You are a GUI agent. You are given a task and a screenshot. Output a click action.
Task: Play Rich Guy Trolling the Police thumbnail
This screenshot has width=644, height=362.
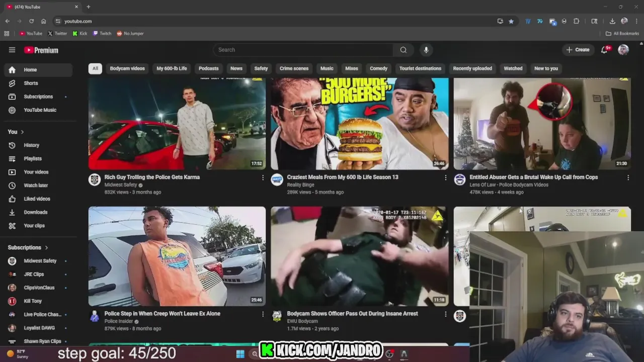(x=177, y=124)
